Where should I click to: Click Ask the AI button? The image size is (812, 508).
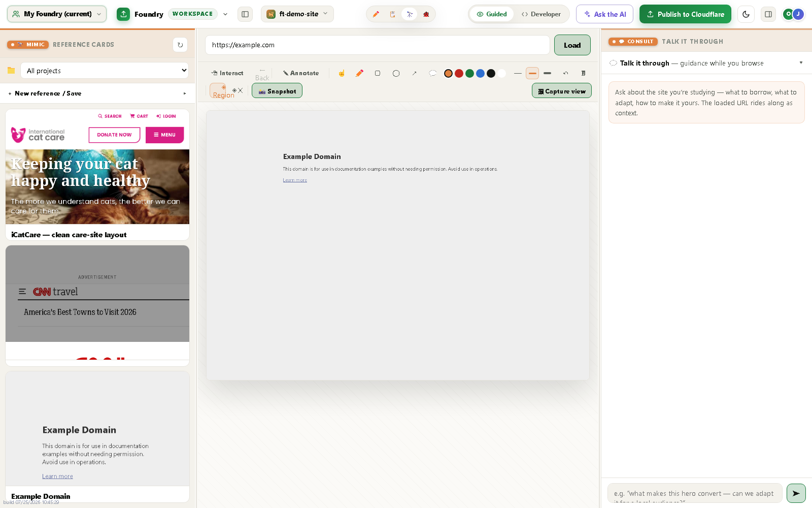pyautogui.click(x=604, y=14)
